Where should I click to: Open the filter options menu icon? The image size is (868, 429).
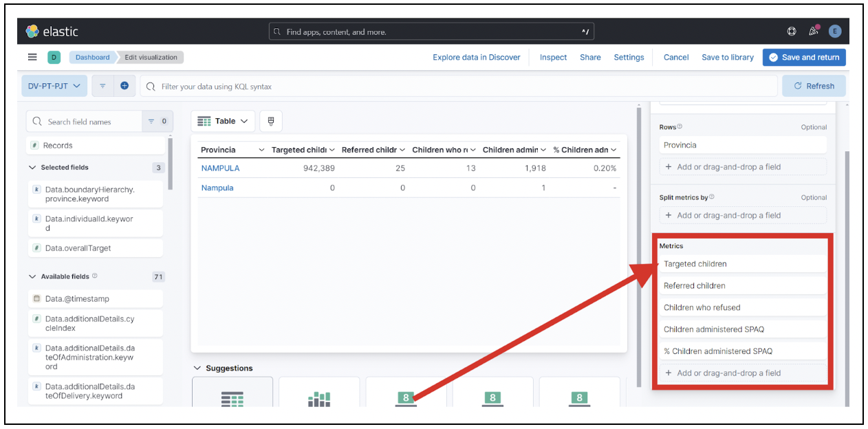[x=102, y=86]
